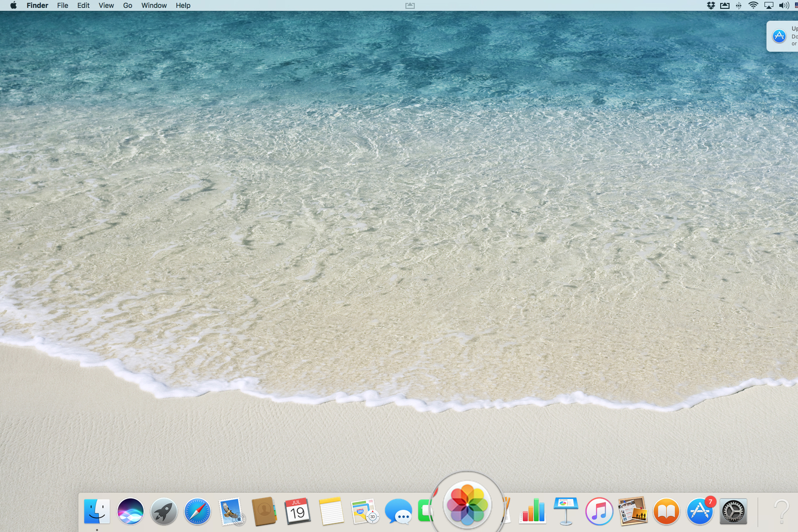Viewport: 798px width, 532px height.
Task: Open the Mail app in Dock
Action: [231, 511]
